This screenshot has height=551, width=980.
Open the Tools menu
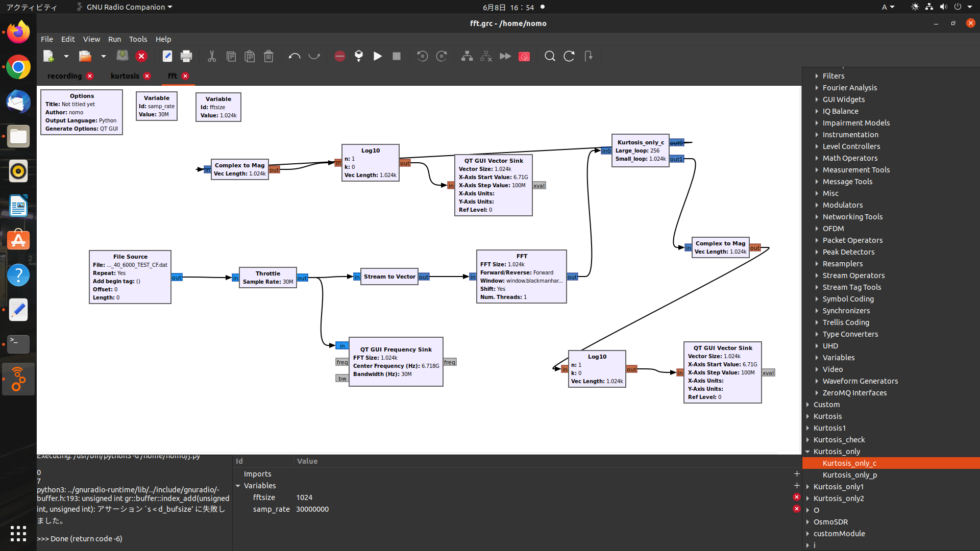pyautogui.click(x=138, y=39)
